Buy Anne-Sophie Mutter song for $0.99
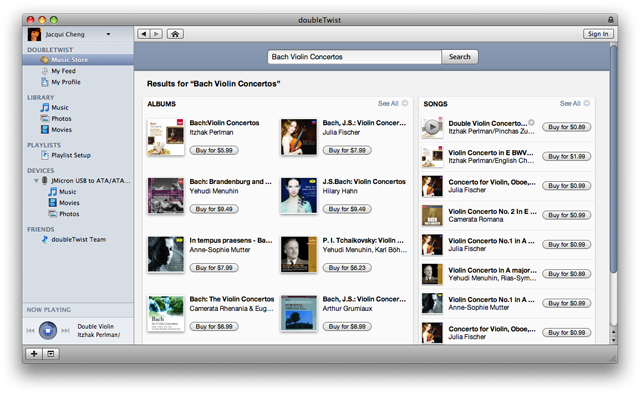This screenshot has width=640, height=394. pyautogui.click(x=567, y=303)
